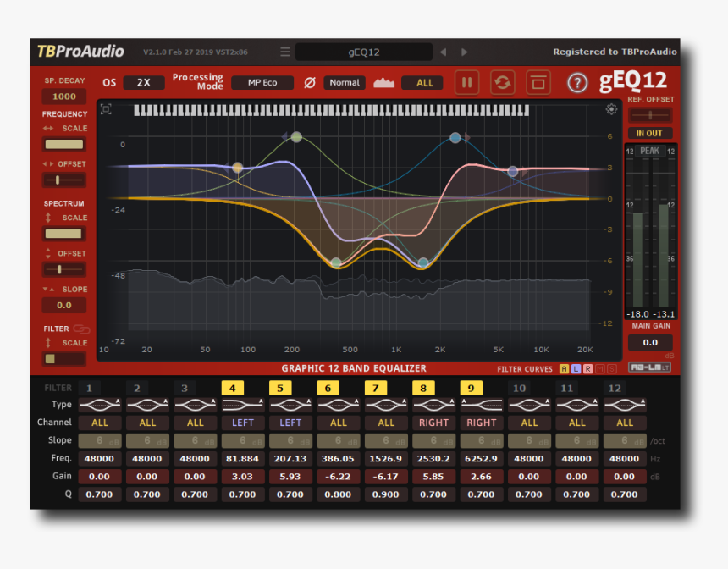Click the filter link chain icon
This screenshot has height=569, width=728.
pos(81,329)
